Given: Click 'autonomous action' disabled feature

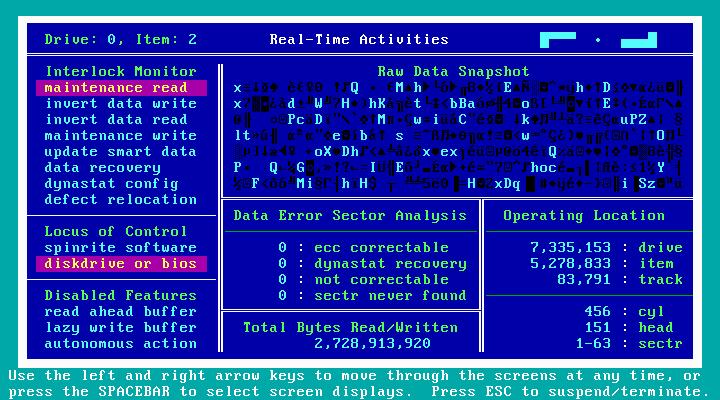Looking at the screenshot, I should coord(120,344).
